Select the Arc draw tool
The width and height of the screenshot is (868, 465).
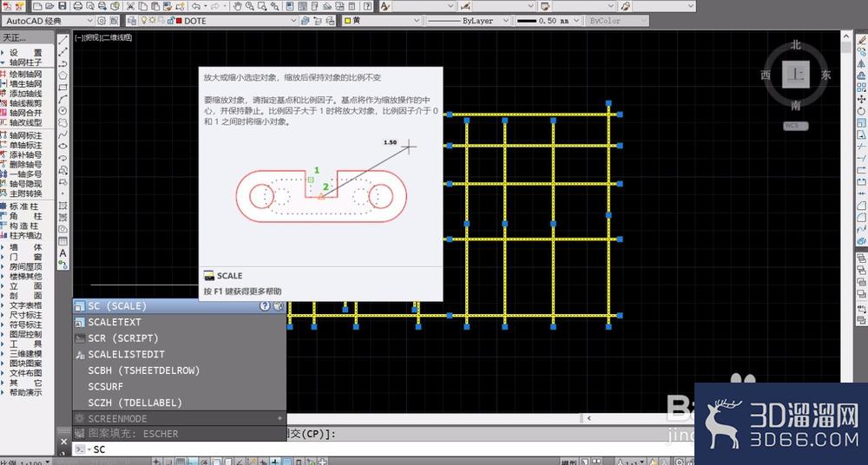tap(63, 99)
